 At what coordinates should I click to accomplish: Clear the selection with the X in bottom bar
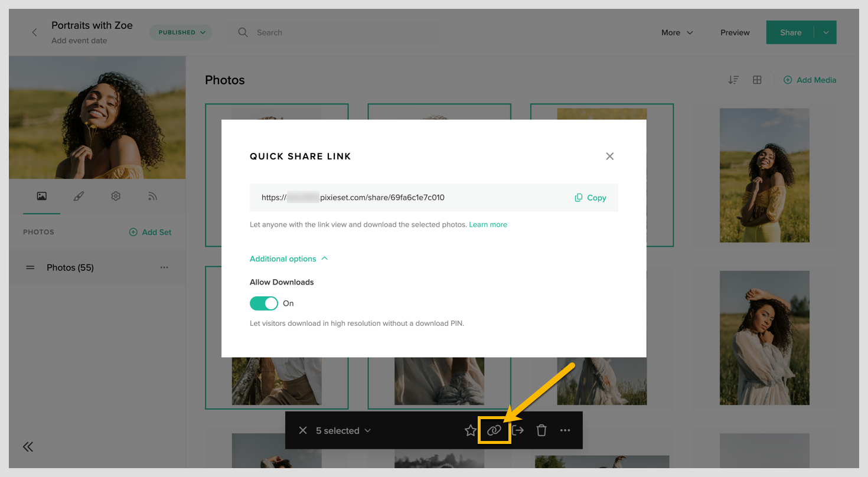coord(303,430)
